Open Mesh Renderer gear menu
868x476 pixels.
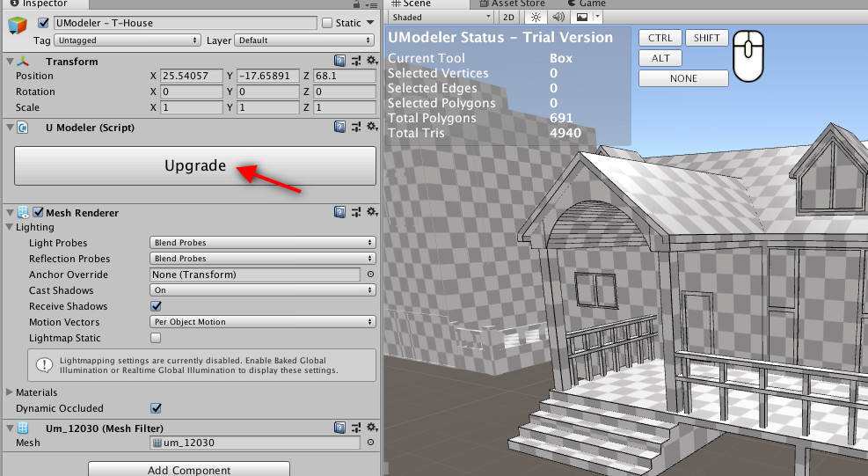coord(372,212)
